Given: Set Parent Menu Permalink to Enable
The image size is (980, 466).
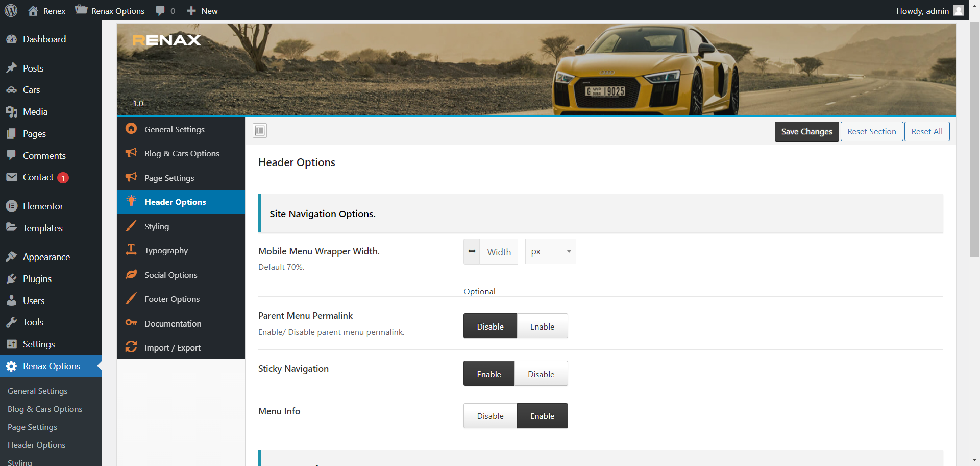Looking at the screenshot, I should (x=542, y=326).
